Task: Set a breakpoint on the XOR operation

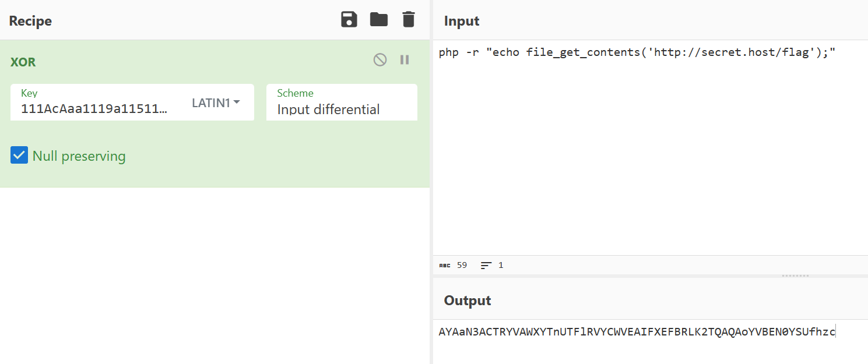Action: pos(405,59)
